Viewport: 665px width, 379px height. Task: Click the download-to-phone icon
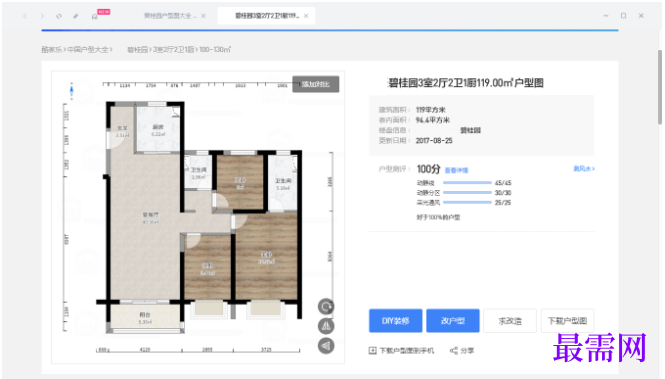[x=372, y=351]
